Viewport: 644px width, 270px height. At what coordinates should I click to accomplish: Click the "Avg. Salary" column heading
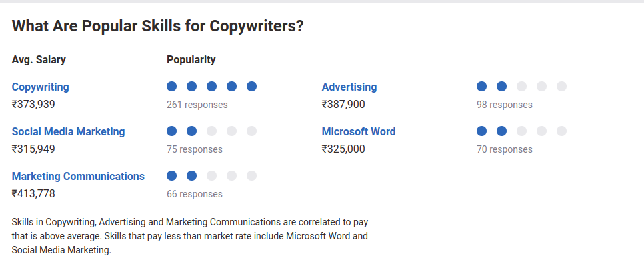coord(39,60)
